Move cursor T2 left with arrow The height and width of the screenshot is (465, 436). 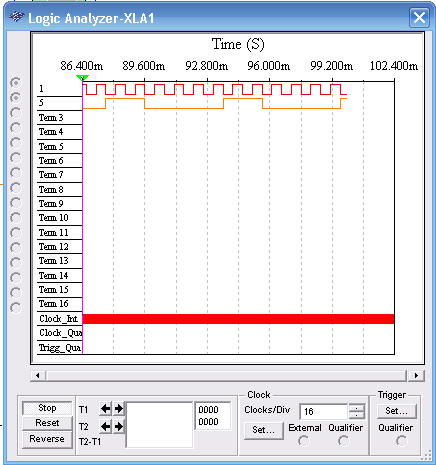(x=106, y=427)
